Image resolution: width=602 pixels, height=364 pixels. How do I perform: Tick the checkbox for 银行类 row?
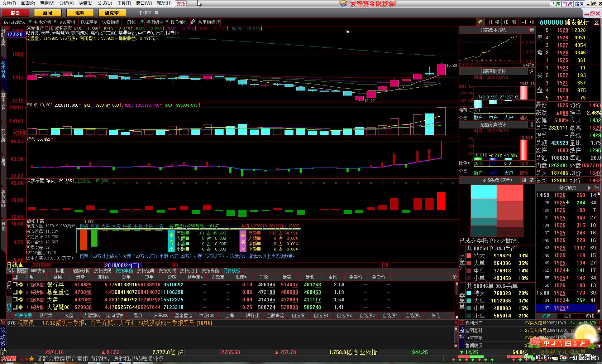coord(15,285)
